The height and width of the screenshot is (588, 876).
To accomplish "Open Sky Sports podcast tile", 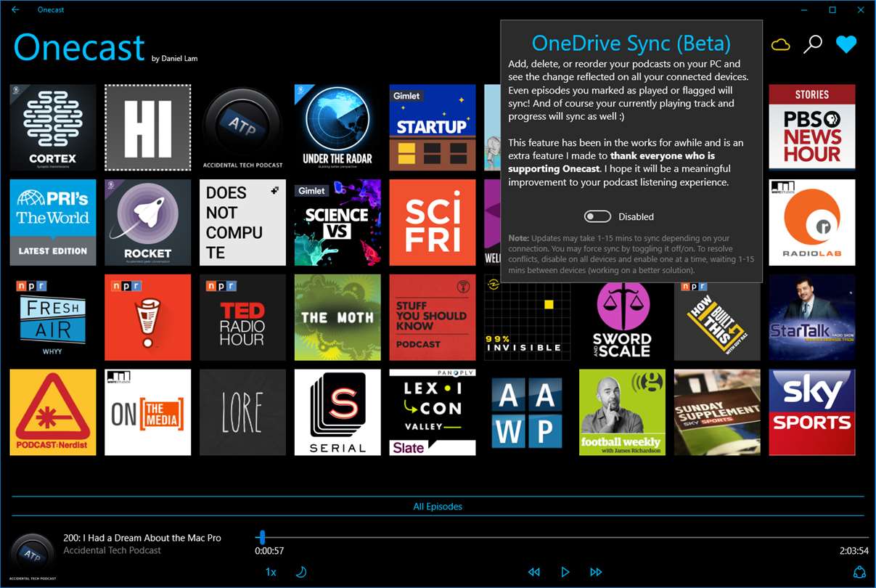I will (812, 412).
